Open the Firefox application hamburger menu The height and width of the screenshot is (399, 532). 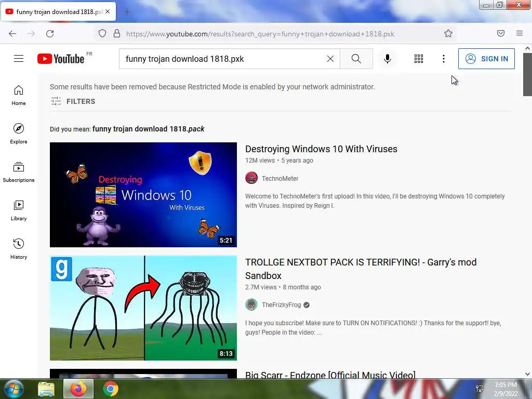pos(520,33)
